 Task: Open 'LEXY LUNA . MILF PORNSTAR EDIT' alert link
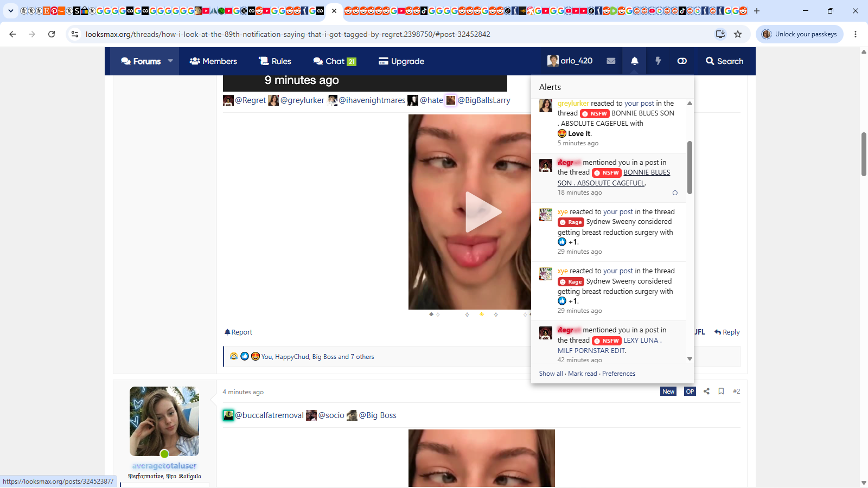(x=610, y=345)
